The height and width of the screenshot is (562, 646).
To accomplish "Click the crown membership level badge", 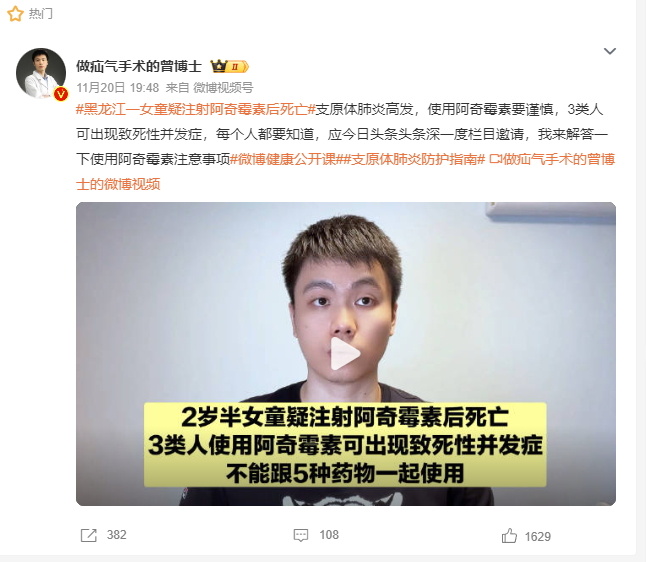I will [229, 66].
